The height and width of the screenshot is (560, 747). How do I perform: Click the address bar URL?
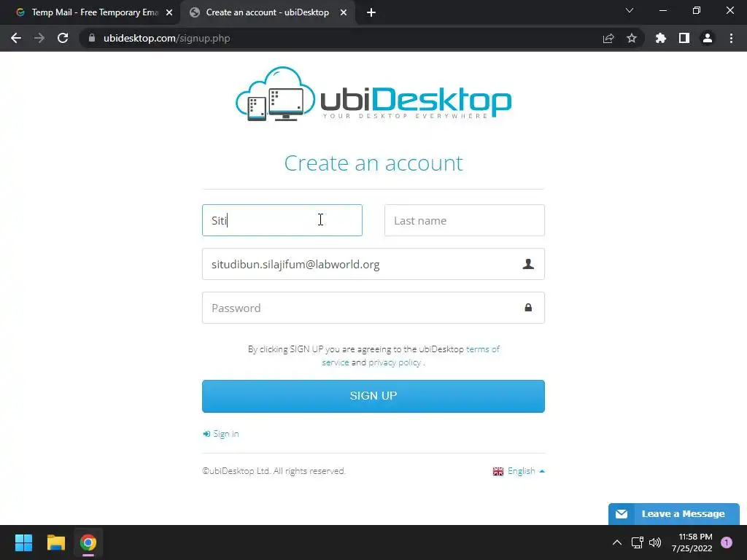coord(167,38)
